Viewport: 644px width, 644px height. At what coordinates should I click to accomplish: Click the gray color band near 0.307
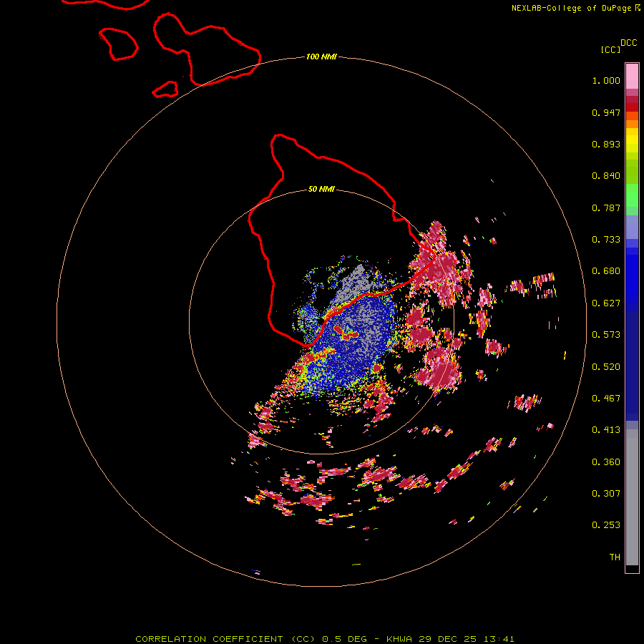click(632, 497)
